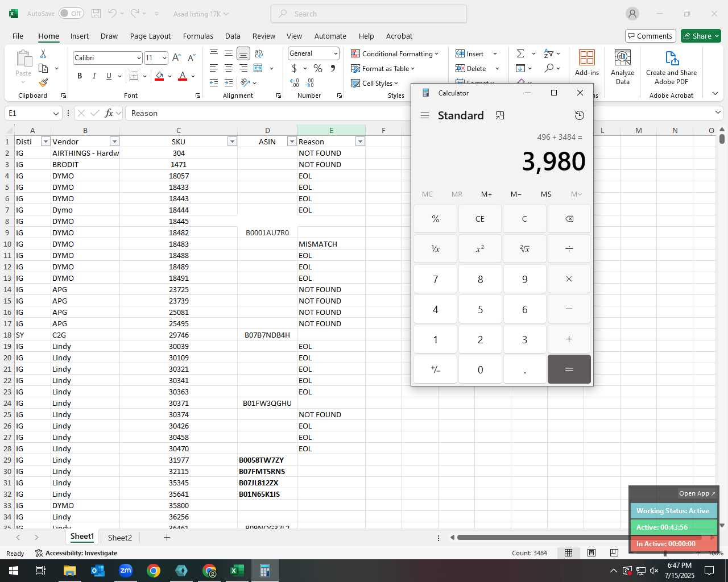The height and width of the screenshot is (582, 728).
Task: Open the Review tab
Action: click(264, 36)
